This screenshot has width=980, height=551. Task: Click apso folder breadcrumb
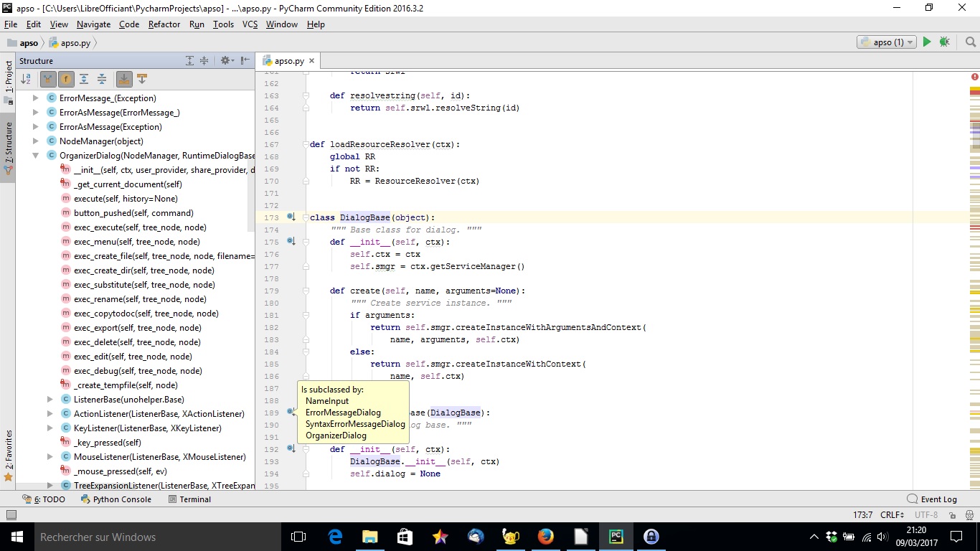pyautogui.click(x=23, y=42)
